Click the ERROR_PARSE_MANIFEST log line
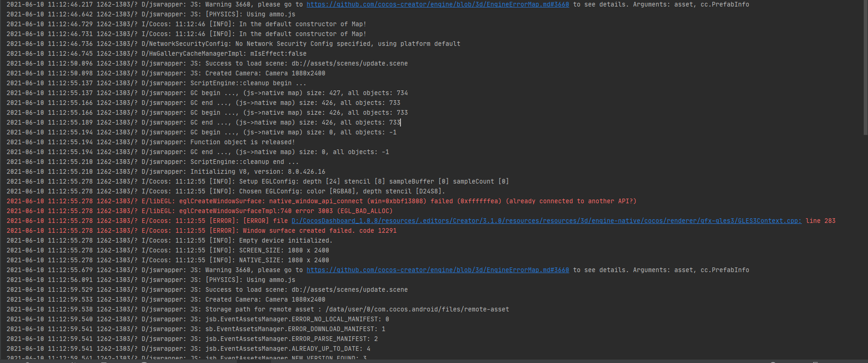The image size is (868, 363). (291, 339)
